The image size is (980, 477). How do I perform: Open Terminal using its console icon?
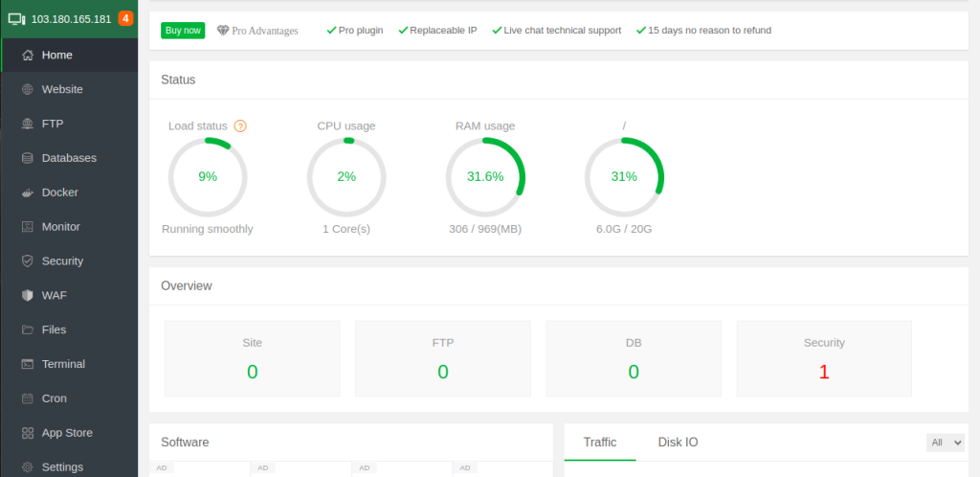point(28,364)
